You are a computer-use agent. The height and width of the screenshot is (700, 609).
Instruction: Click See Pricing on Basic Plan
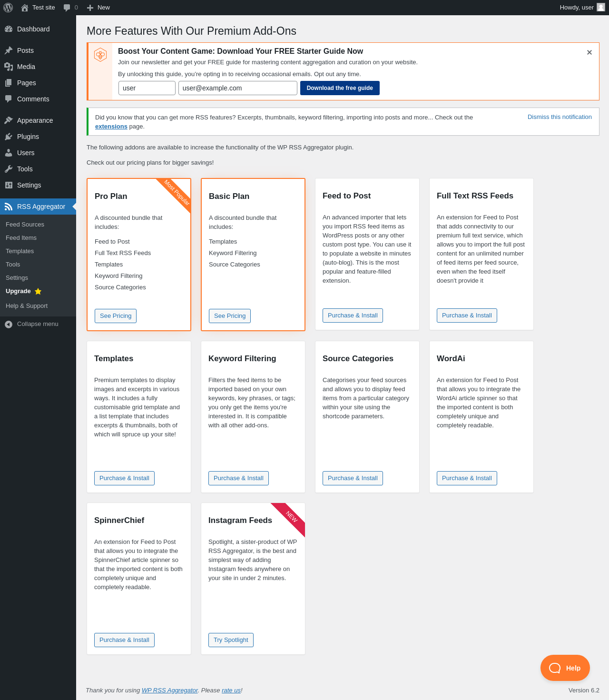pos(230,316)
